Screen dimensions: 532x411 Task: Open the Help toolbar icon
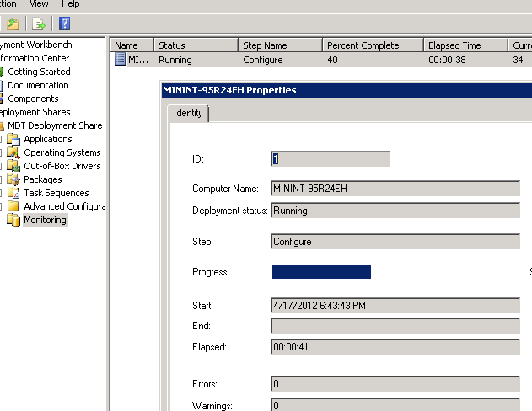coord(64,24)
